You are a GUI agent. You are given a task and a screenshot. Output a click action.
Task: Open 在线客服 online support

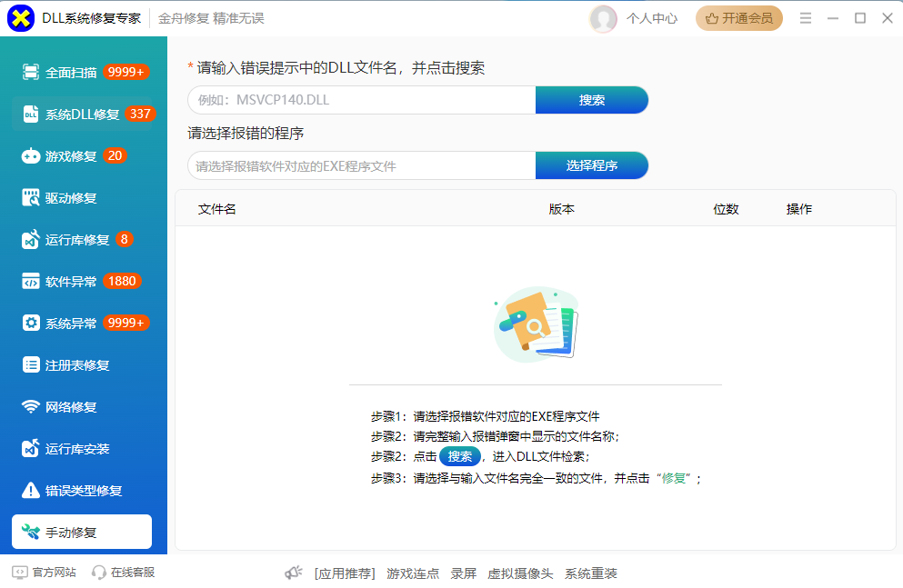pyautogui.click(x=124, y=573)
